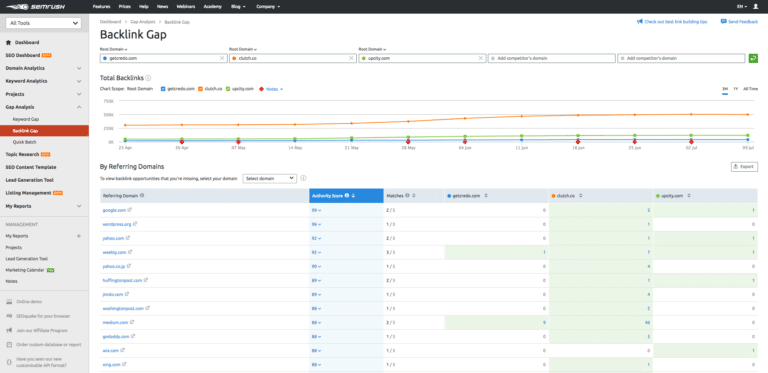Toggle the upcity.com chart checkbox
This screenshot has height=373, width=768.
(x=228, y=89)
